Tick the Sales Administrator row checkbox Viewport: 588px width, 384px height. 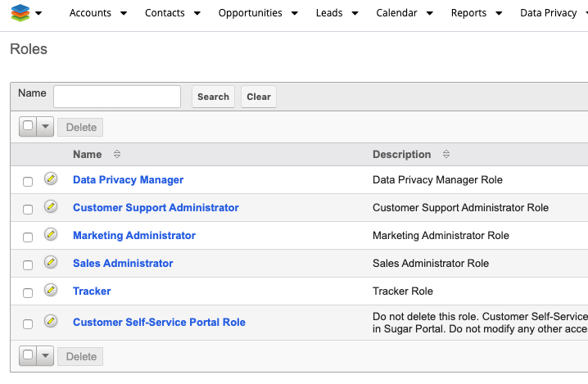(28, 264)
